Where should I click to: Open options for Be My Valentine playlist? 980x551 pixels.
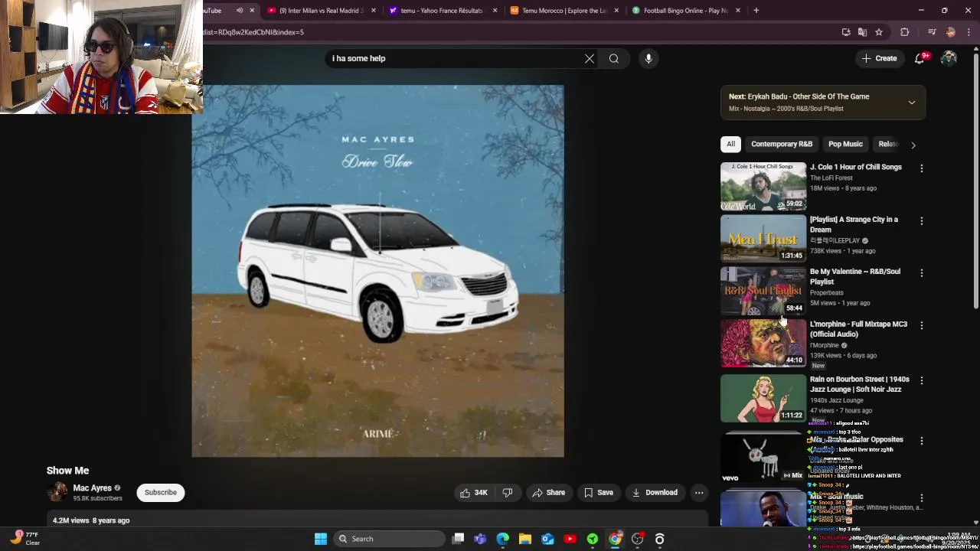[922, 273]
